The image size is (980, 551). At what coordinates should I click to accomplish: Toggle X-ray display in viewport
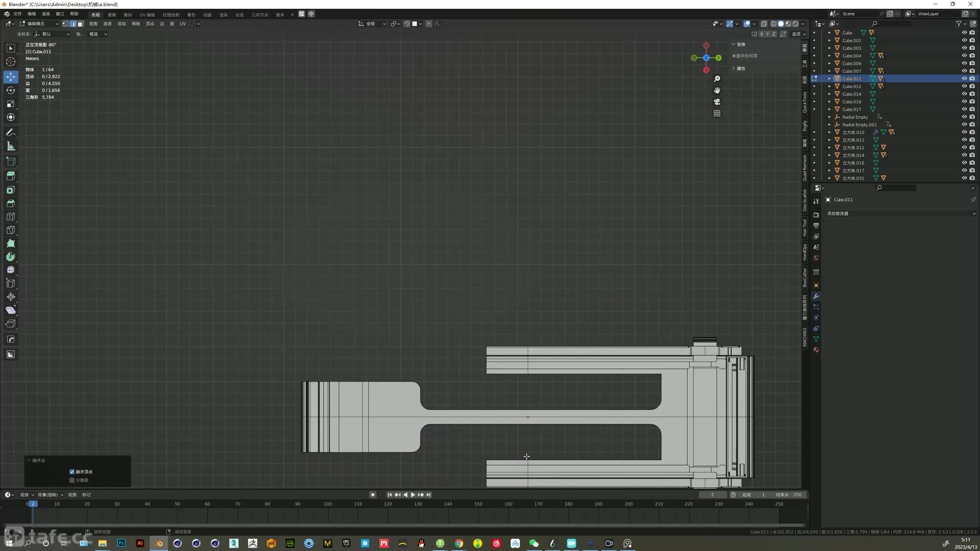764,24
